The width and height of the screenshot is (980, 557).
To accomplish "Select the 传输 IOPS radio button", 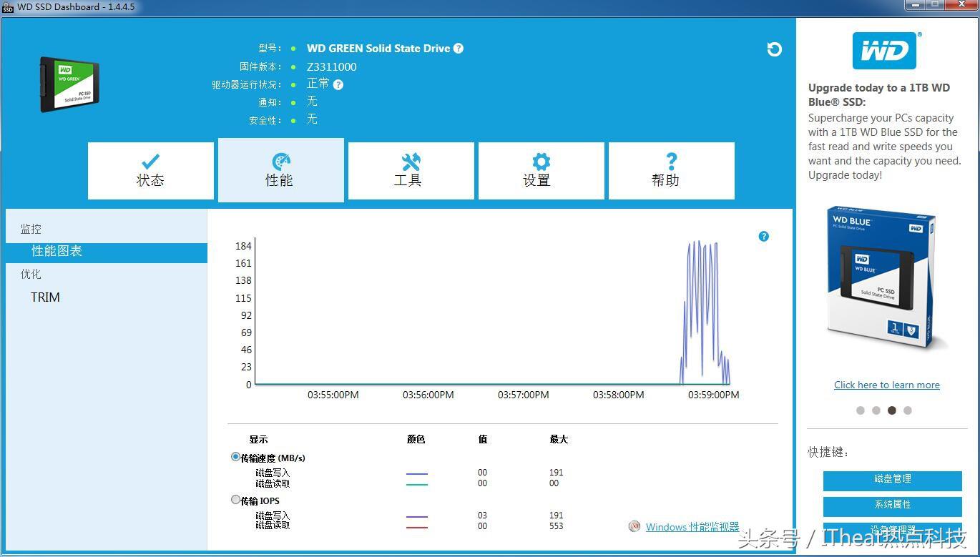I will tap(235, 500).
